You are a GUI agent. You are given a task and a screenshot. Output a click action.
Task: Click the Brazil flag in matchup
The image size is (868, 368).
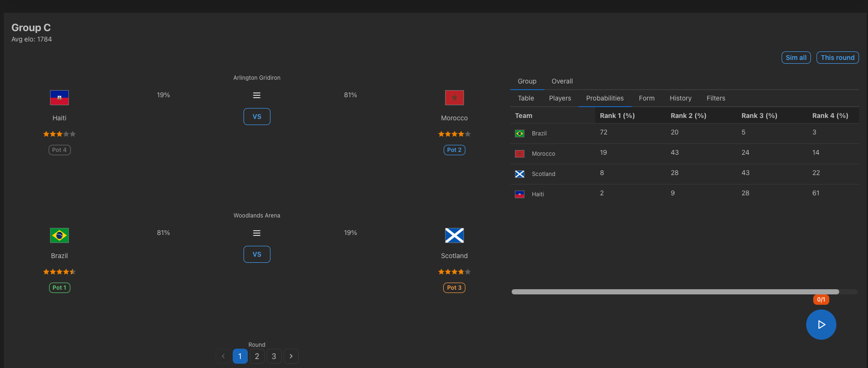point(59,235)
